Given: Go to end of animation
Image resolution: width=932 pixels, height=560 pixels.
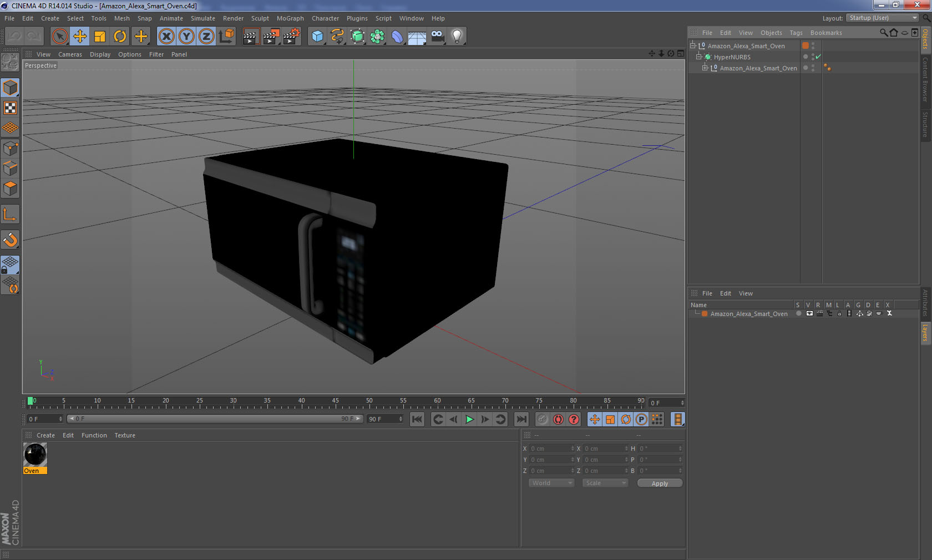Looking at the screenshot, I should pyautogui.click(x=521, y=420).
